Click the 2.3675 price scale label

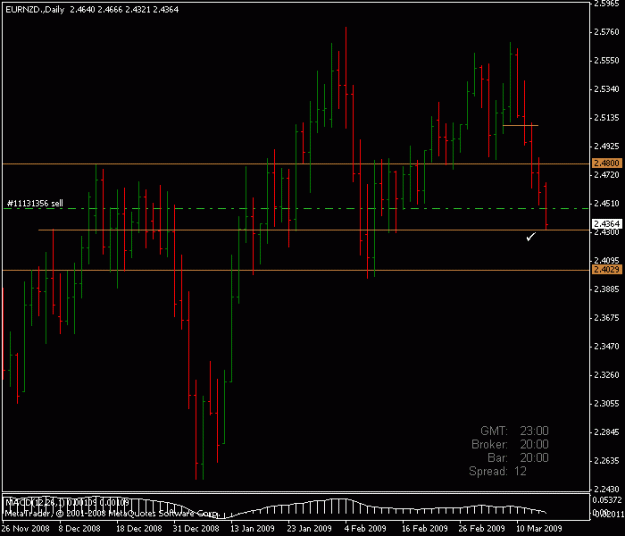click(607, 318)
